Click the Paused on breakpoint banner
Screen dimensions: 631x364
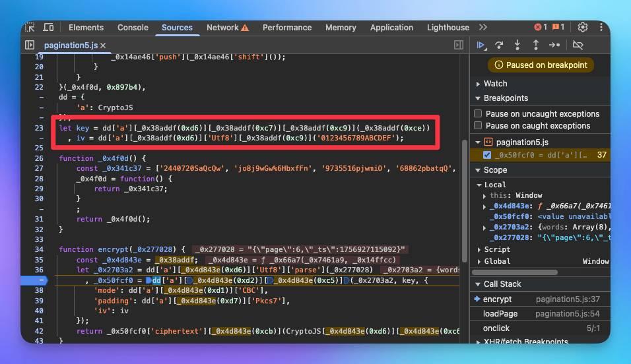point(541,65)
